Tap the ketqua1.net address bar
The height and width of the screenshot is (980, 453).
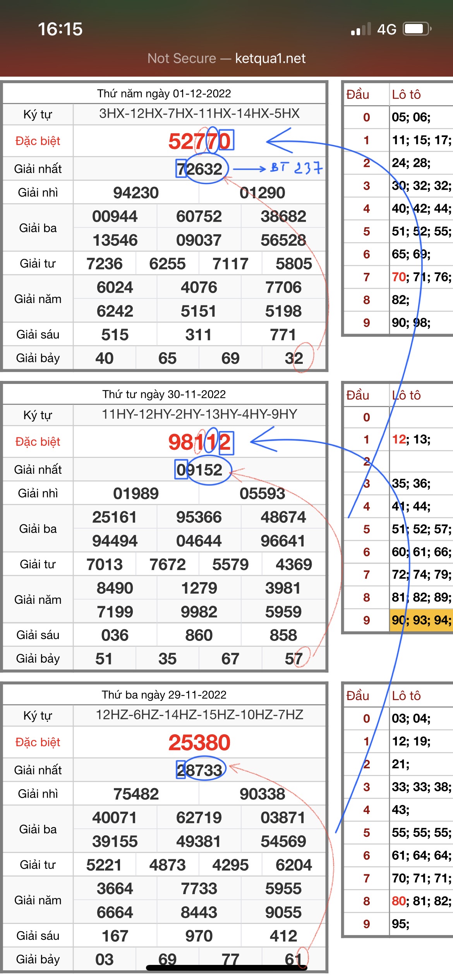point(226,58)
